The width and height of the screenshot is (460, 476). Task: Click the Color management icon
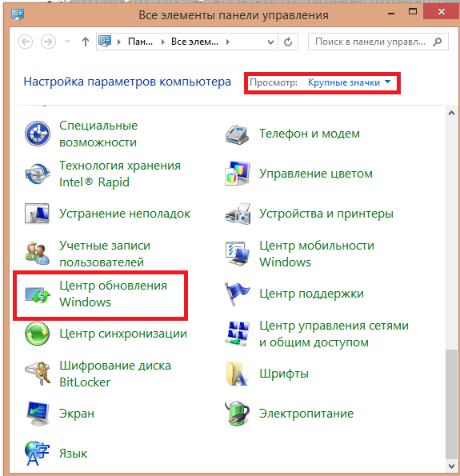click(237, 174)
